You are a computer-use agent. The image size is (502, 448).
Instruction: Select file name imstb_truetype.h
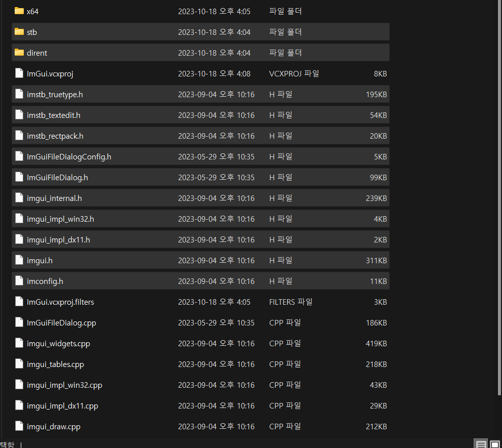[55, 95]
